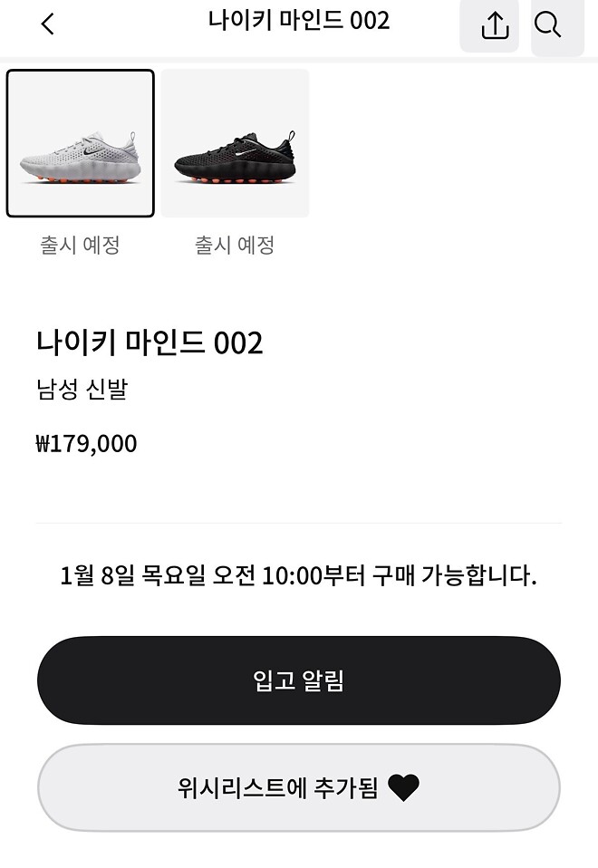Image resolution: width=598 pixels, height=868 pixels.
Task: Expand details via the header title 나이키 마인드 002
Action: [299, 20]
